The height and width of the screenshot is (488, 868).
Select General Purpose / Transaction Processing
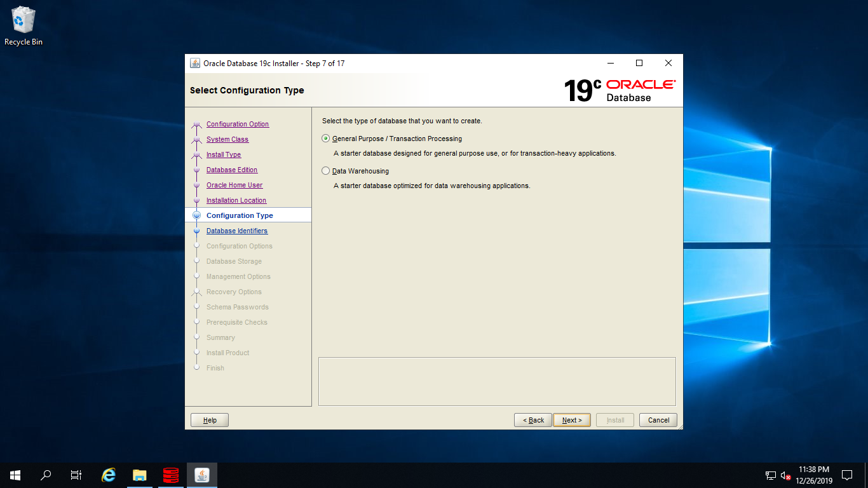pyautogui.click(x=325, y=138)
